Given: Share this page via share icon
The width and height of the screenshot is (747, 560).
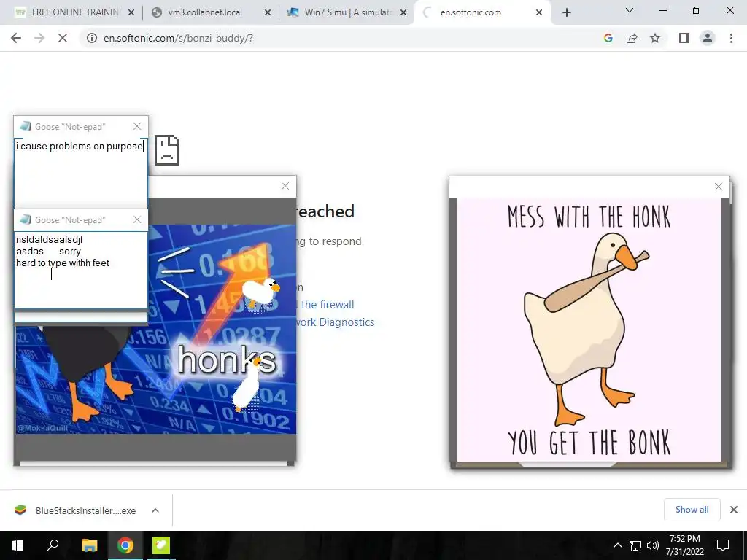Looking at the screenshot, I should (632, 38).
